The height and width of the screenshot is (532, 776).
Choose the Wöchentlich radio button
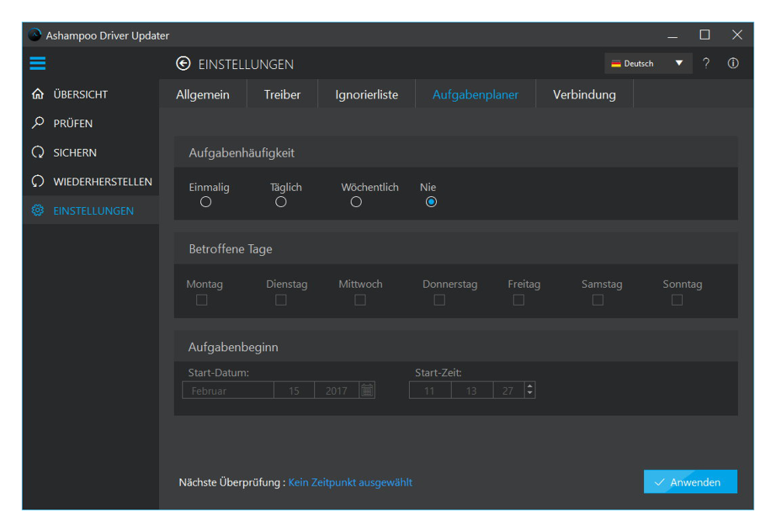pos(356,202)
